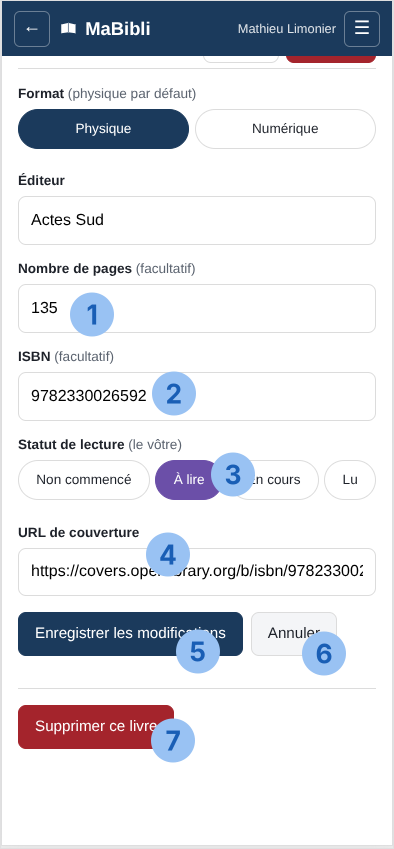Click the Nombre de pages field

pos(197,309)
